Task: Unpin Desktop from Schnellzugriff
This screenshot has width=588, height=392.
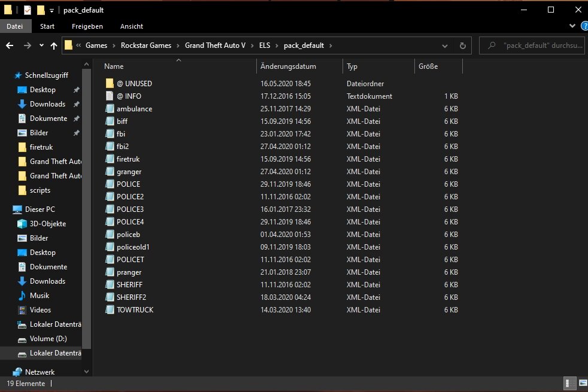Action: 76,90
